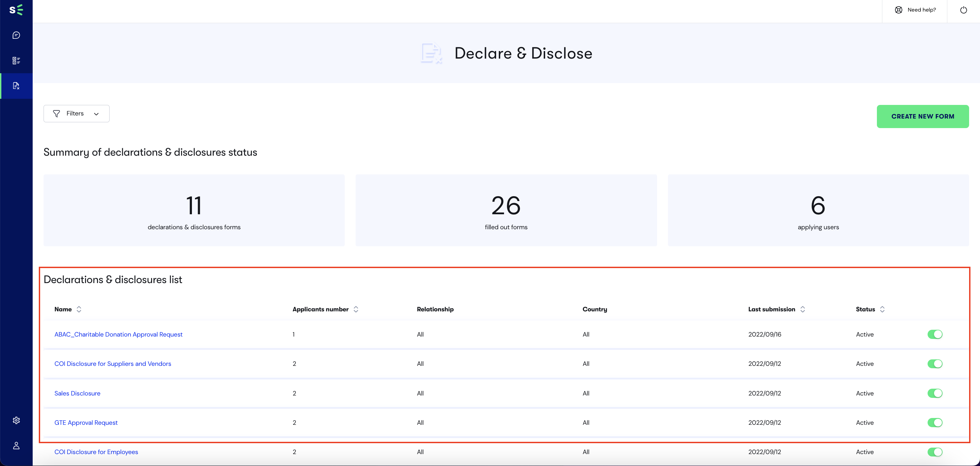Click the sidebar settings gear icon
Image resolution: width=980 pixels, height=466 pixels.
tap(16, 420)
